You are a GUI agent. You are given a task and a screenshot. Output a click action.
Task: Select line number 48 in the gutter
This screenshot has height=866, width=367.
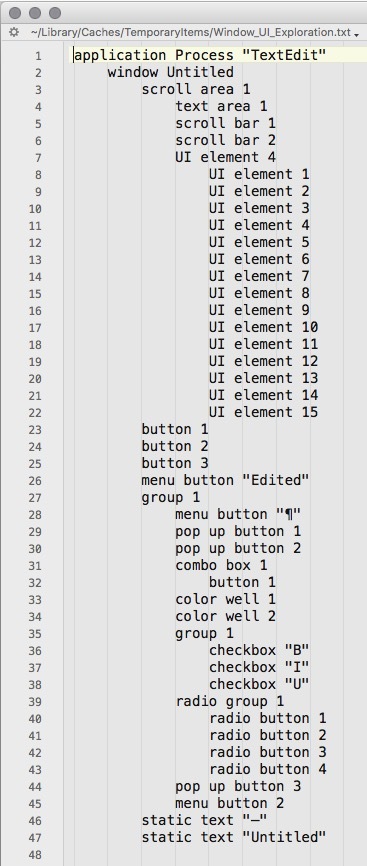35,855
